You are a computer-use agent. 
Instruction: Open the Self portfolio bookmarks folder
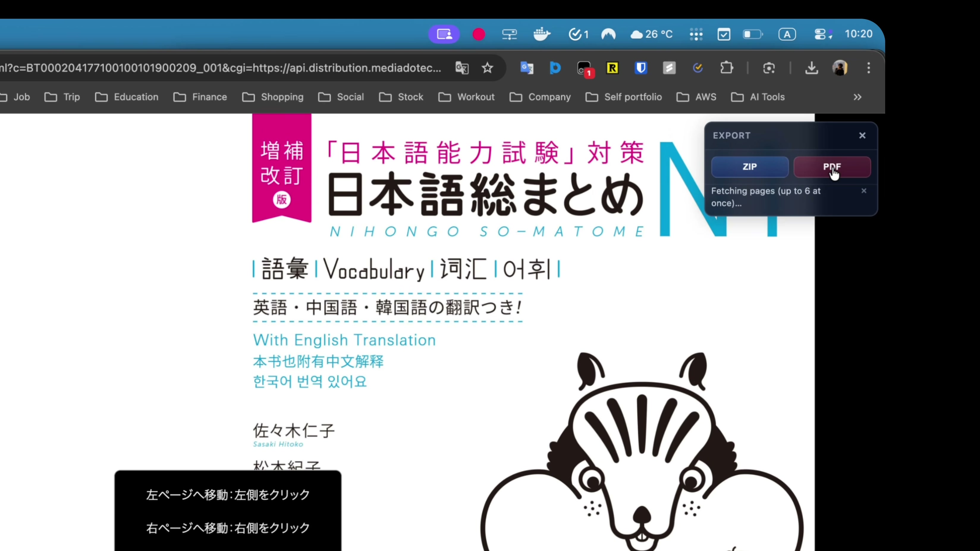pyautogui.click(x=624, y=97)
